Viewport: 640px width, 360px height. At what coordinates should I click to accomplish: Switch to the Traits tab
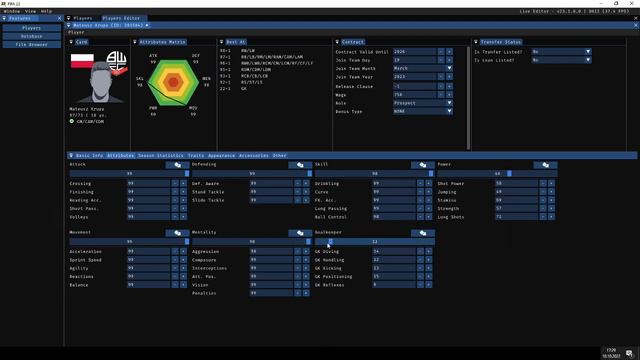click(x=196, y=156)
